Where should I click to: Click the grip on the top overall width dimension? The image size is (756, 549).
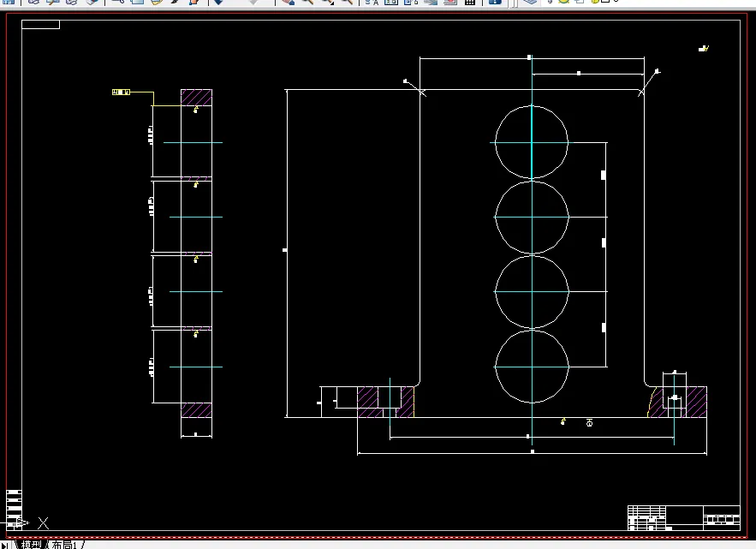(529, 57)
